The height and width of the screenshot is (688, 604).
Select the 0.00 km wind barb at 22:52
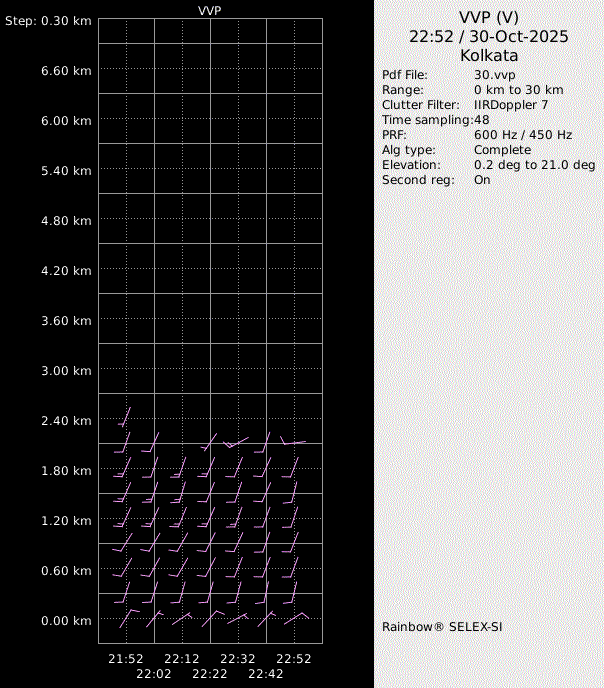[296, 616]
